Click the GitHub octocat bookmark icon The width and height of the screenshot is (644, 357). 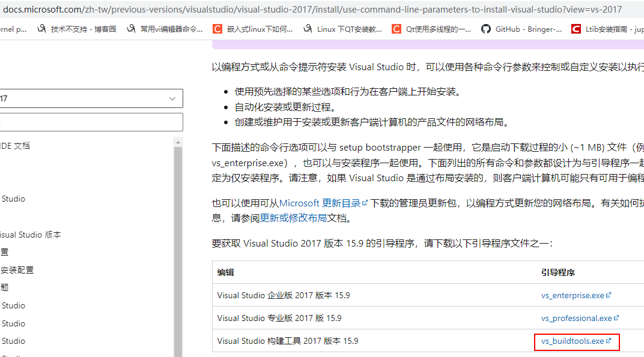pos(486,29)
